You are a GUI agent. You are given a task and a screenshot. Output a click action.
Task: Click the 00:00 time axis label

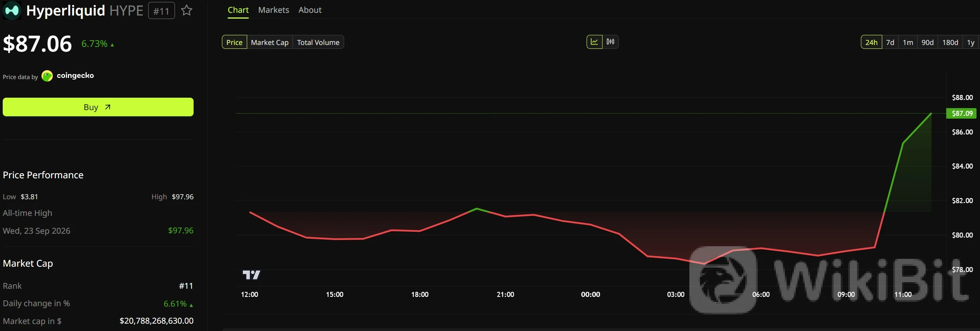pos(590,295)
